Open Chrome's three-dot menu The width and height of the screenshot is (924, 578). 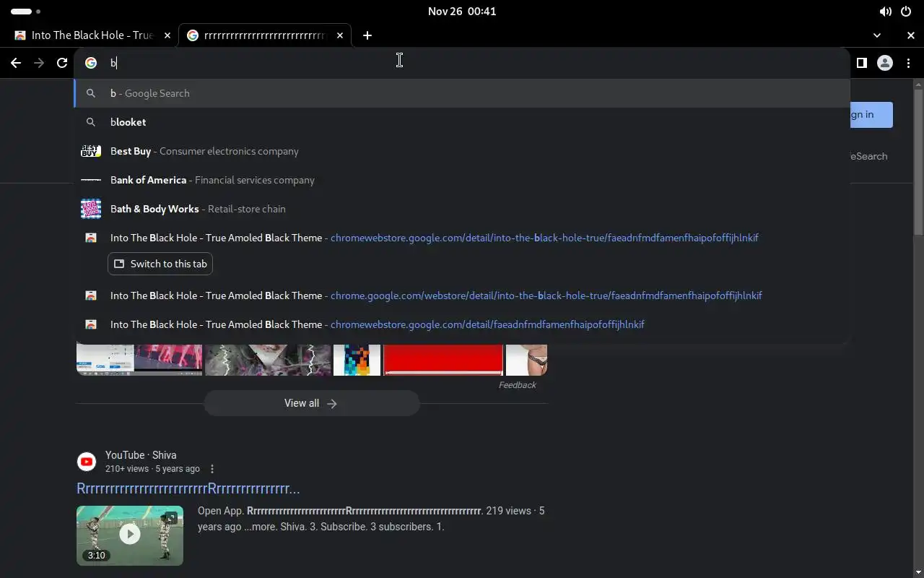click(x=908, y=63)
